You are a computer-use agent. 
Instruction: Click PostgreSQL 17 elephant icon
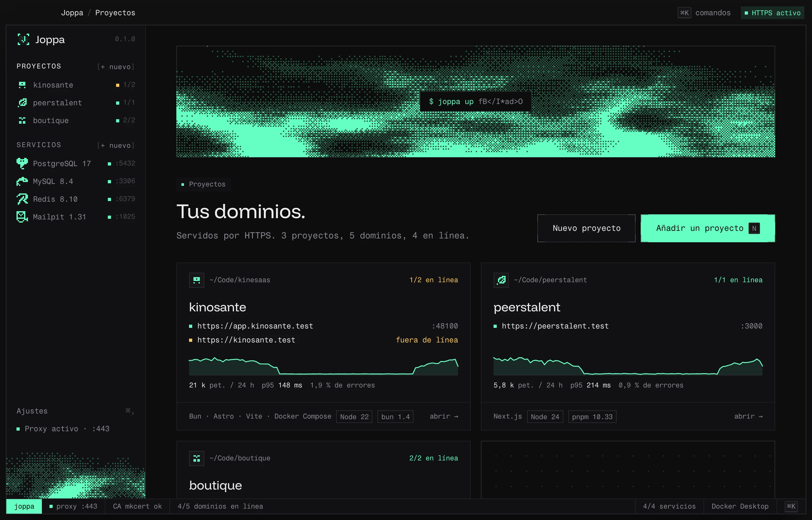click(x=22, y=163)
